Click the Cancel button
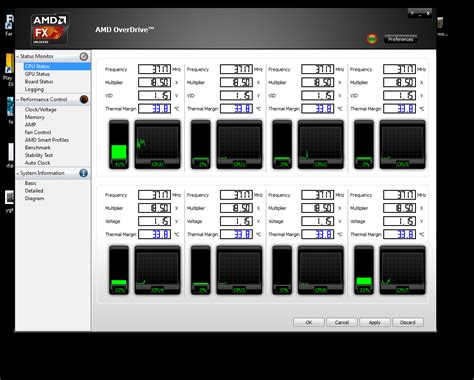This screenshot has width=474, height=380. (x=342, y=322)
